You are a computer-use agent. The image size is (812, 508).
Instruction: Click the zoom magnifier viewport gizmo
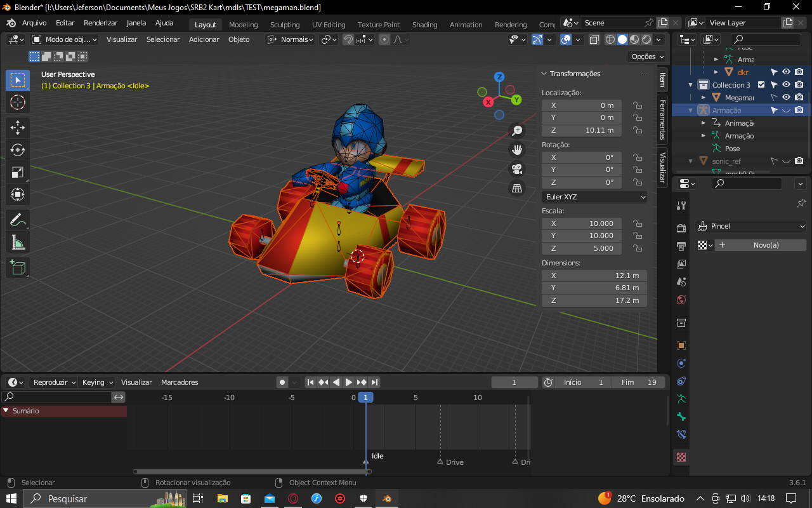(x=517, y=131)
